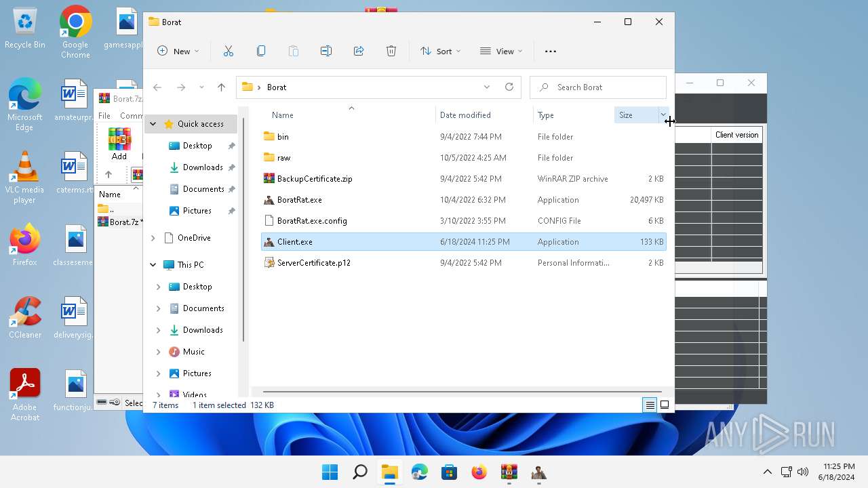Screen dimensions: 868x488
Task: Go back with the left arrow button
Action: click(157, 87)
